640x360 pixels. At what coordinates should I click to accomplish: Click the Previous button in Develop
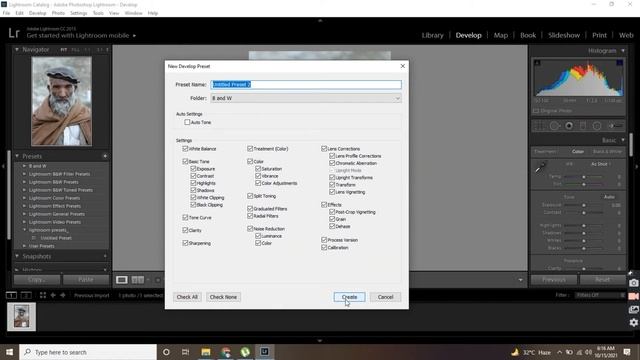pos(554,280)
